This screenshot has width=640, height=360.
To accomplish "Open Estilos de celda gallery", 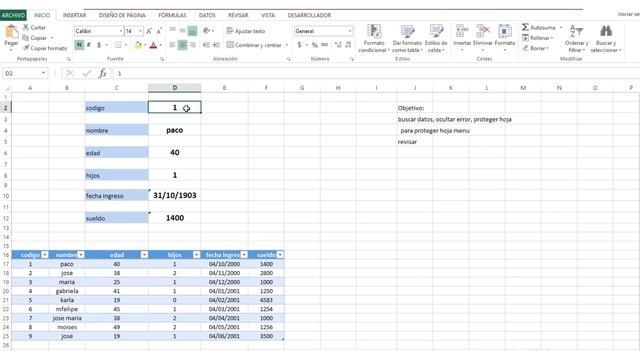I will 436,38.
